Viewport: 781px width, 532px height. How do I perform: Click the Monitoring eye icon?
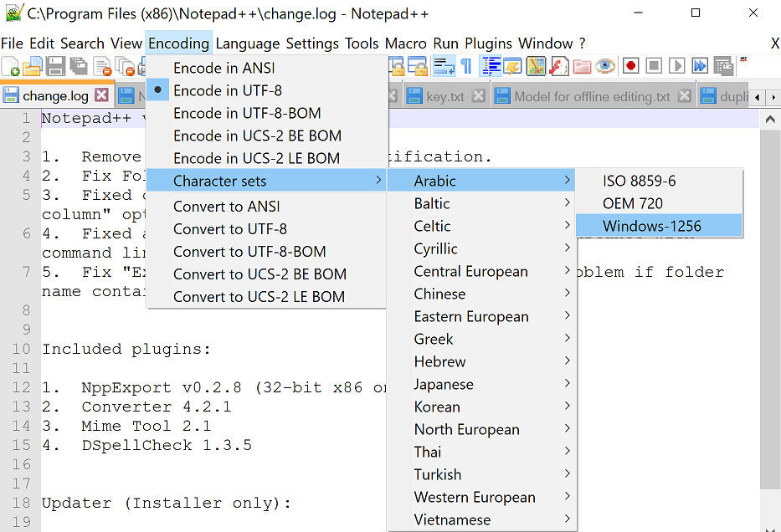click(x=605, y=66)
